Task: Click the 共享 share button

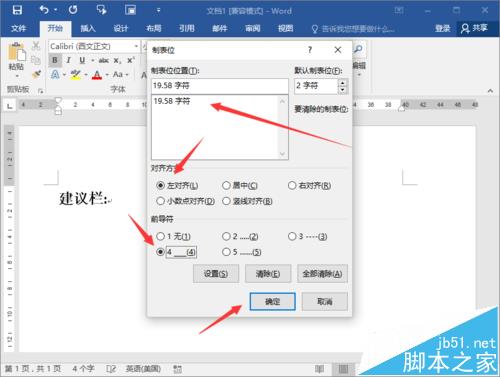Action: (x=474, y=28)
